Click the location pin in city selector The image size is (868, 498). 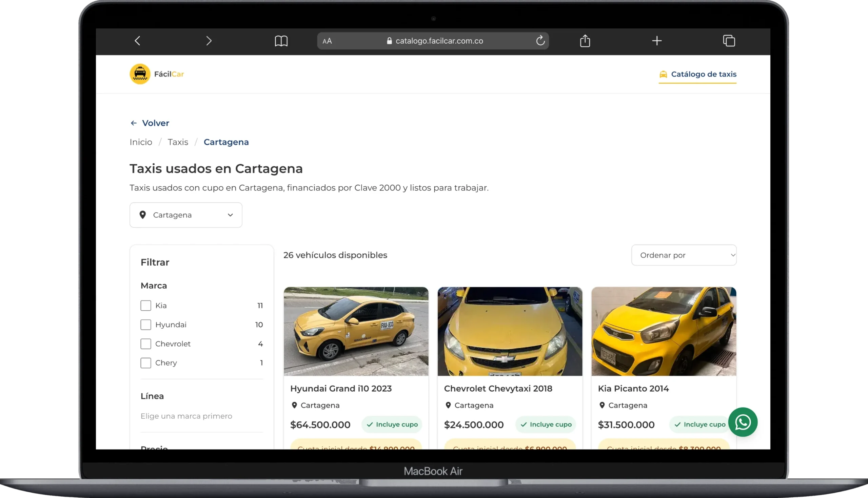143,215
